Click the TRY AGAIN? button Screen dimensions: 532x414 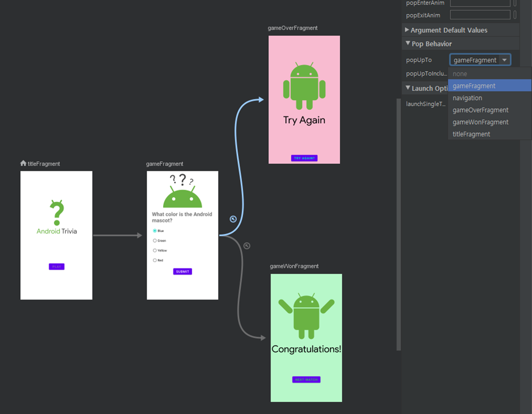point(304,158)
